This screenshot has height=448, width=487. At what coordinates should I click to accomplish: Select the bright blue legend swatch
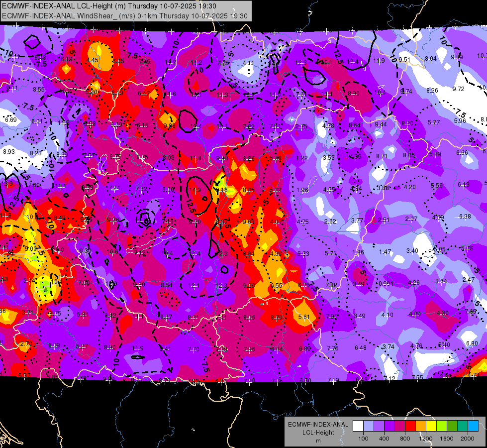473,426
